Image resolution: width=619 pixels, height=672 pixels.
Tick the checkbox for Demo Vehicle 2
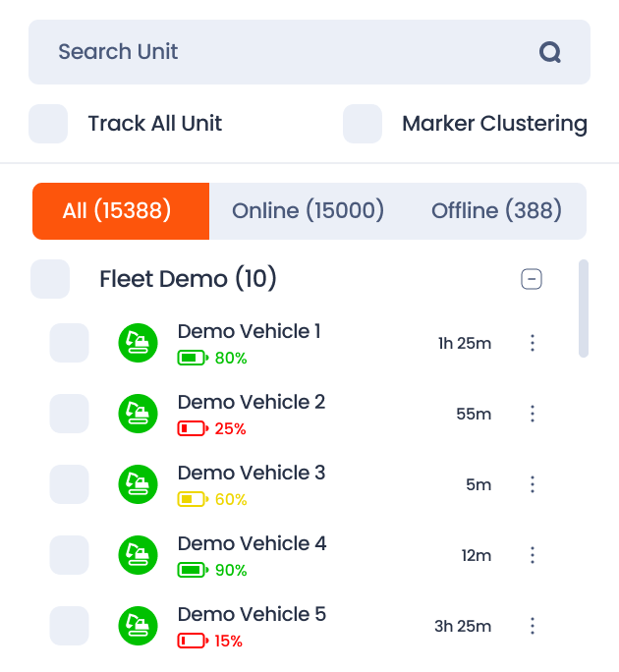[x=69, y=414]
